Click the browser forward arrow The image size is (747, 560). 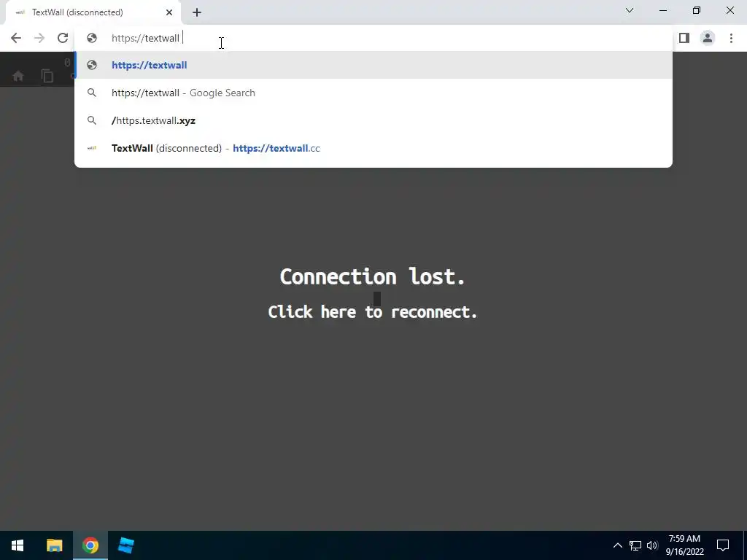click(39, 38)
